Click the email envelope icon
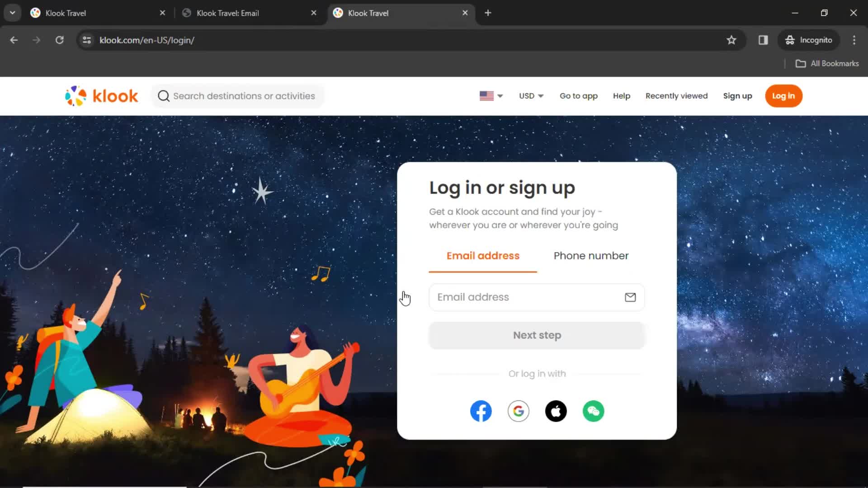The image size is (868, 488). pos(630,297)
